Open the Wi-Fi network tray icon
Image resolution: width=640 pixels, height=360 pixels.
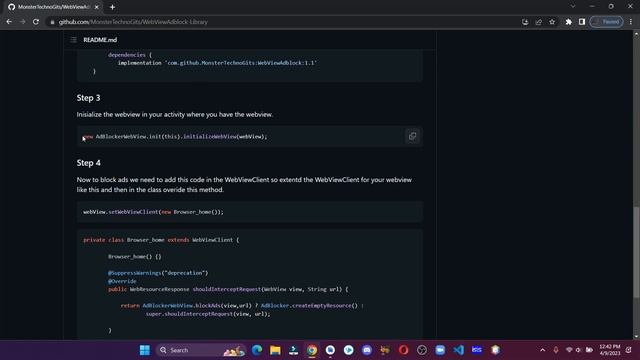coord(569,350)
